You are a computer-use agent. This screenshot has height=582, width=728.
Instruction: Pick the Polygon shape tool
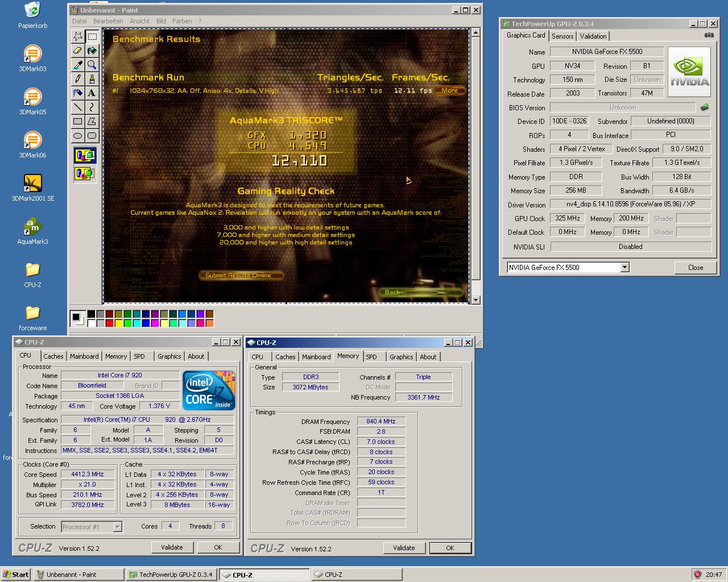point(92,121)
